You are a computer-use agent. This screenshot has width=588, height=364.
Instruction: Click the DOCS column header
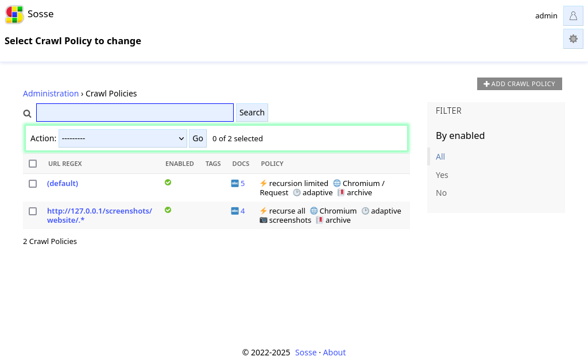coord(241,164)
